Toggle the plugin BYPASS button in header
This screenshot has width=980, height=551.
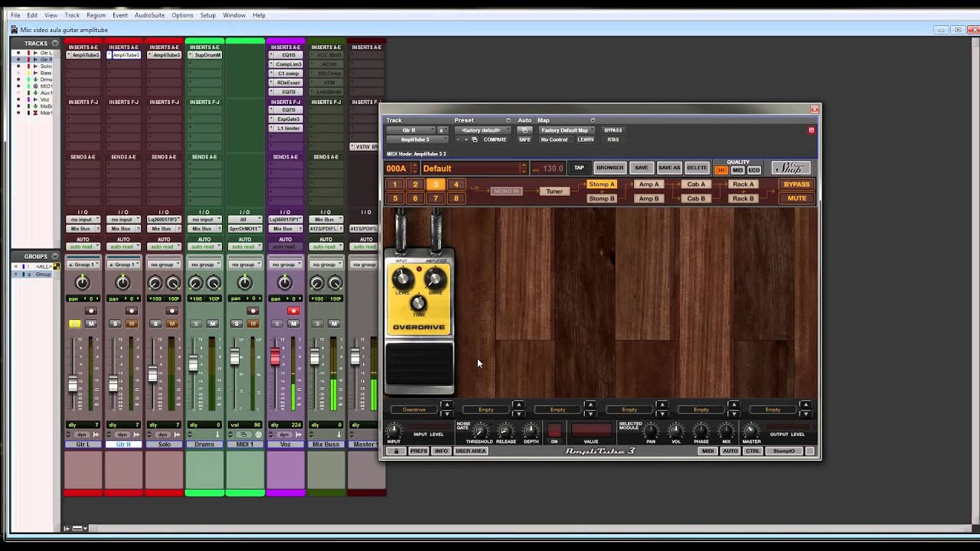[x=613, y=130]
